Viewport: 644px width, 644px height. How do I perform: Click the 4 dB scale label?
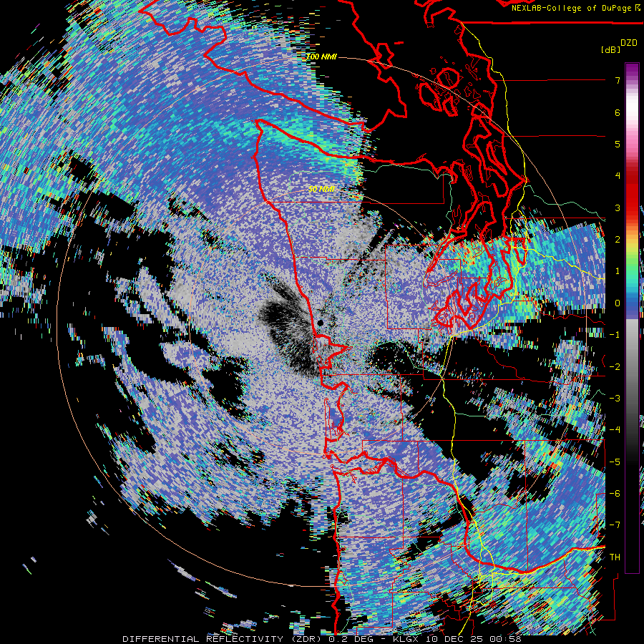click(x=618, y=176)
